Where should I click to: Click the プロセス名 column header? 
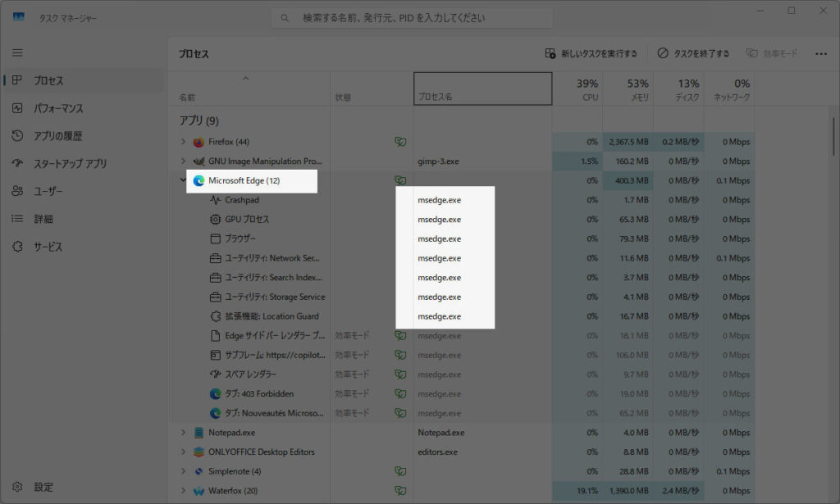pyautogui.click(x=482, y=89)
